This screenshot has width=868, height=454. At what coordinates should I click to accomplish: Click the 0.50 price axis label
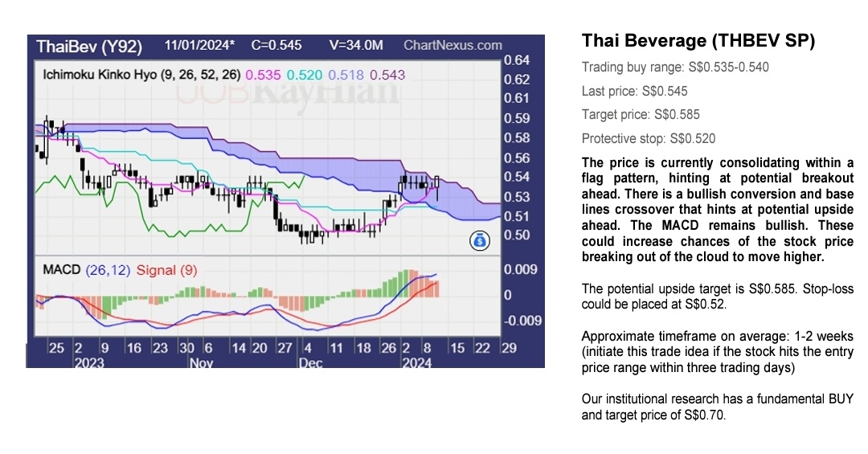click(516, 235)
